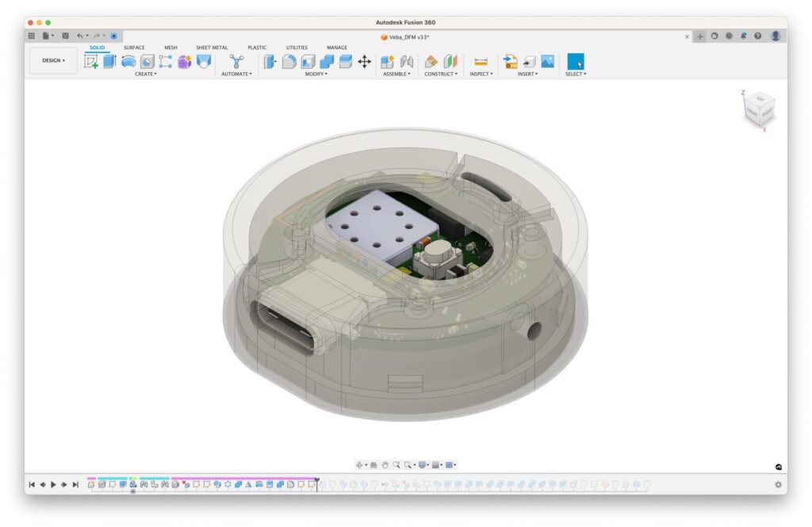Screen dimensions: 812x527
Task: Open Display Settings dropdown in navigation bar
Action: 423,465
